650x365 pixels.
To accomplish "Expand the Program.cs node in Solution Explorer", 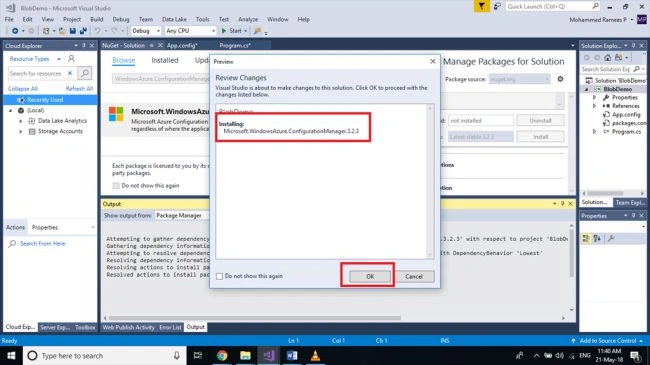I will 594,131.
